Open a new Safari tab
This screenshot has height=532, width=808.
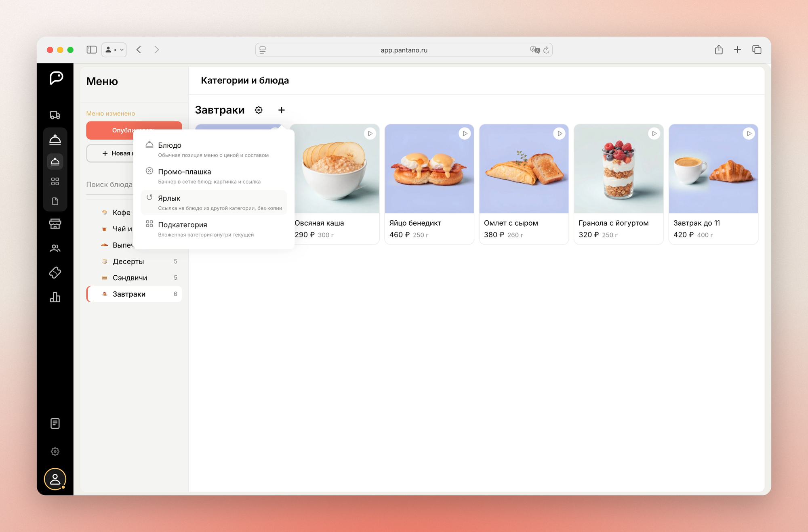tap(737, 50)
